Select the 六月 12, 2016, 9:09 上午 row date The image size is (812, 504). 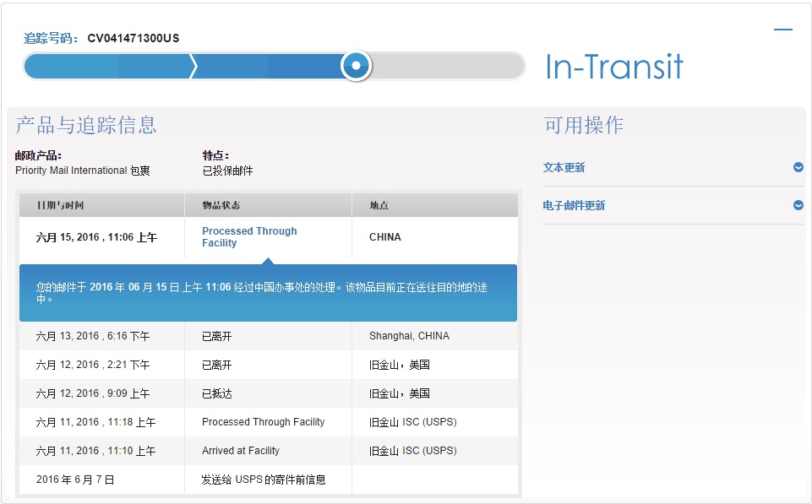coord(93,393)
